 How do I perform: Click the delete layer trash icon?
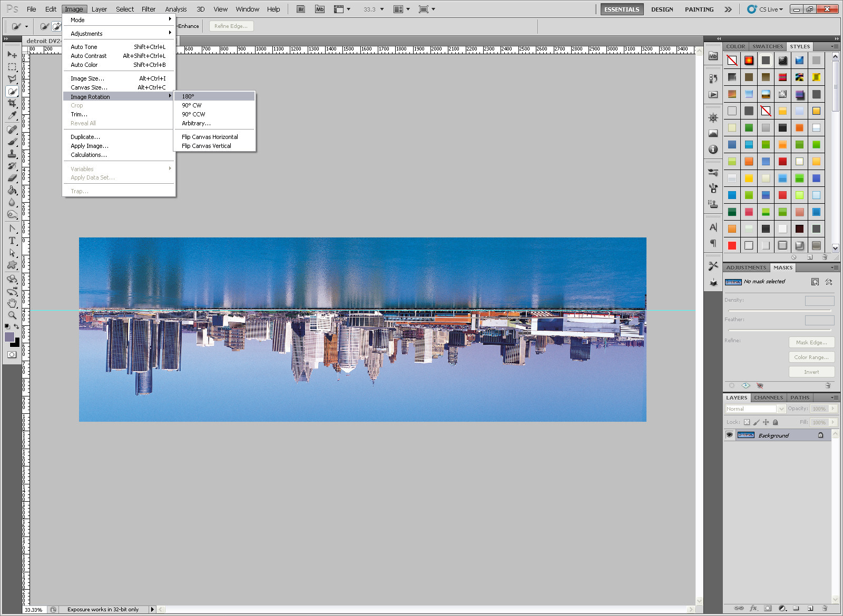pos(825,608)
